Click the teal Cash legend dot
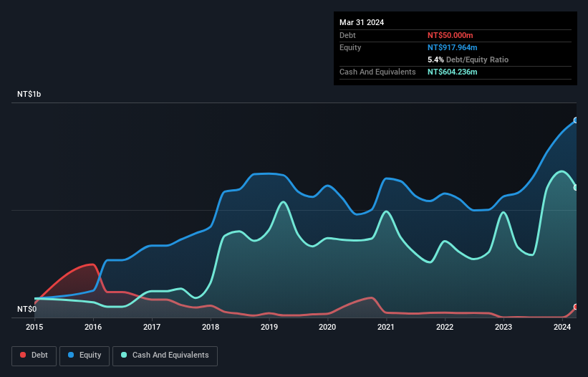This screenshot has width=588, height=377. point(124,355)
